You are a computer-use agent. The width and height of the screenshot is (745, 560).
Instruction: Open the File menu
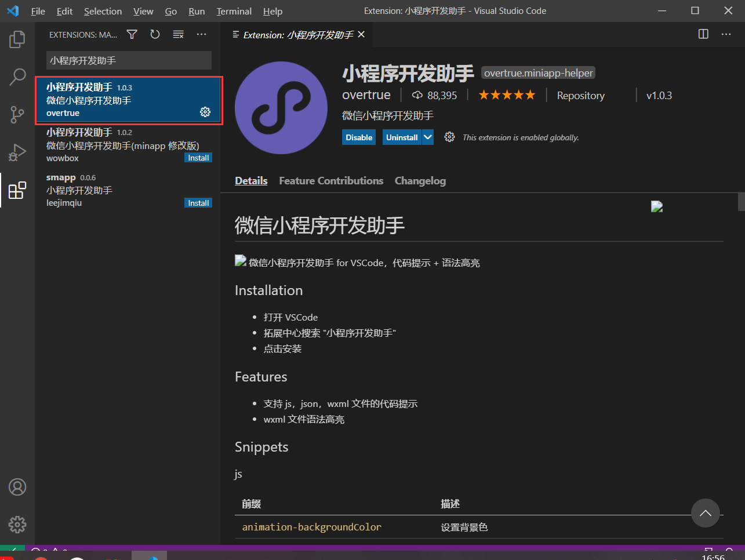pyautogui.click(x=38, y=11)
